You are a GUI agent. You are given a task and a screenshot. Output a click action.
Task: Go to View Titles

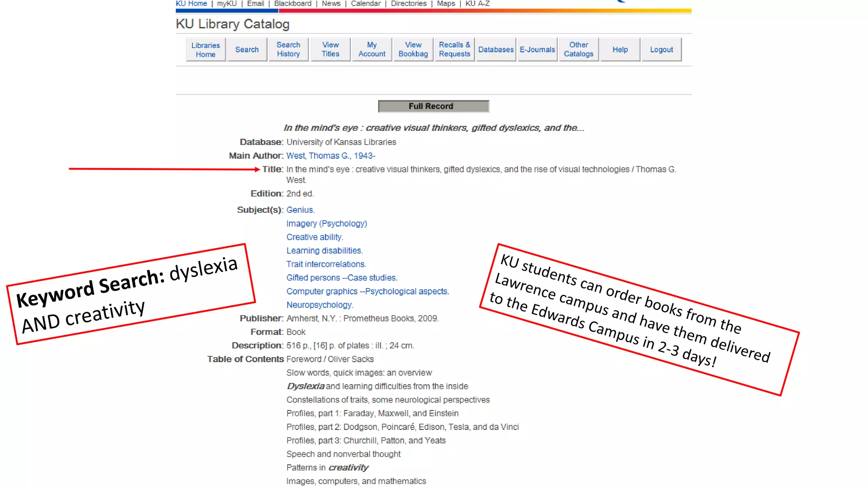coord(330,50)
